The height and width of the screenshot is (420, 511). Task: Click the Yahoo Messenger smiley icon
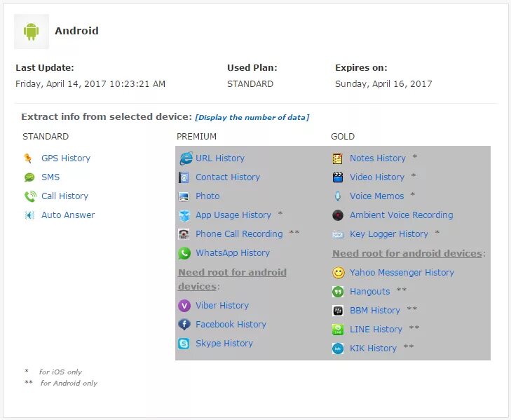point(339,273)
